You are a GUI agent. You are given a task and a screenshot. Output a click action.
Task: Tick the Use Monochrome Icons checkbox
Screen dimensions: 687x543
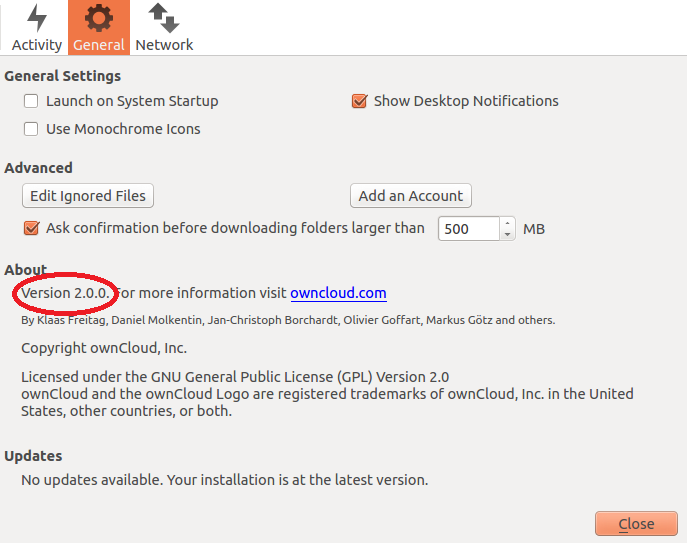click(x=31, y=129)
